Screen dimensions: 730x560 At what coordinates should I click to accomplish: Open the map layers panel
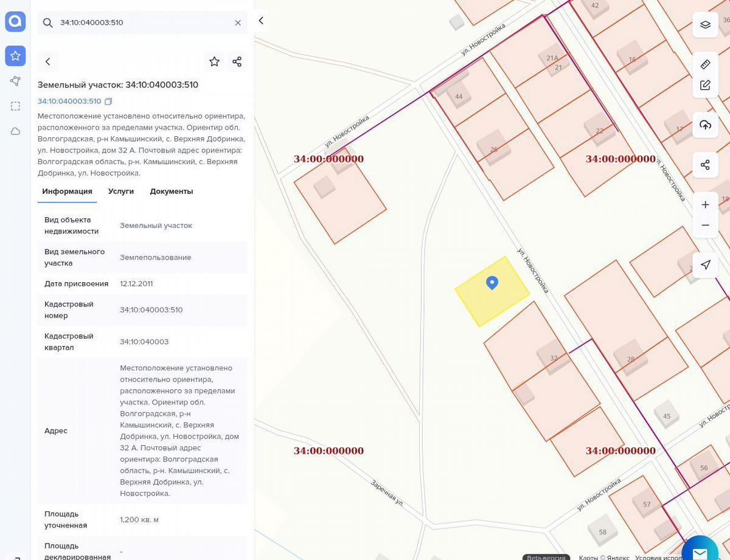(705, 25)
